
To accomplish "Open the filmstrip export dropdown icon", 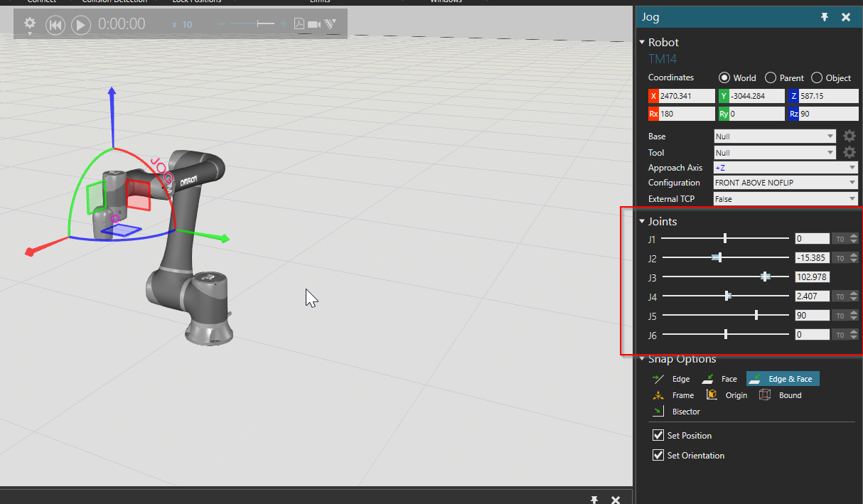I will (x=331, y=24).
